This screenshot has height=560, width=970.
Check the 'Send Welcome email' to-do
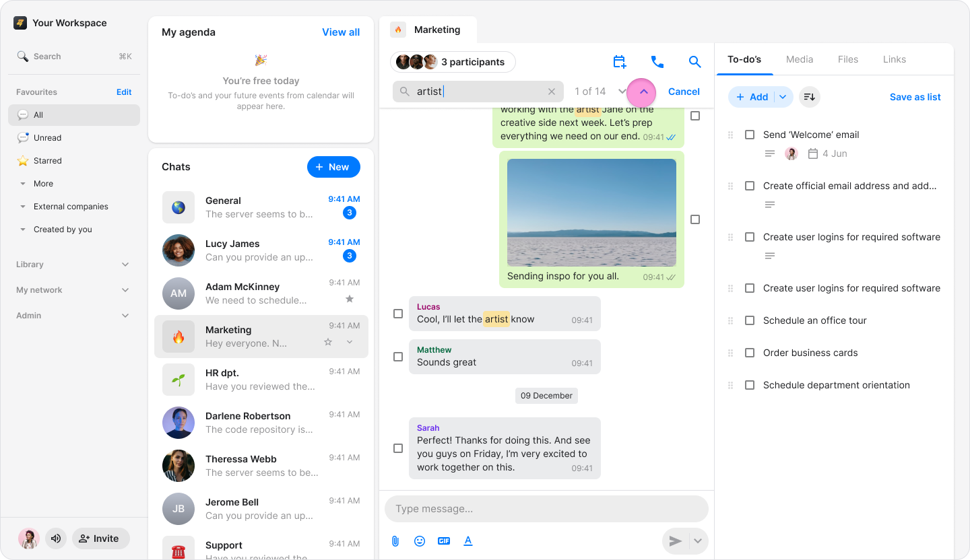[750, 135]
